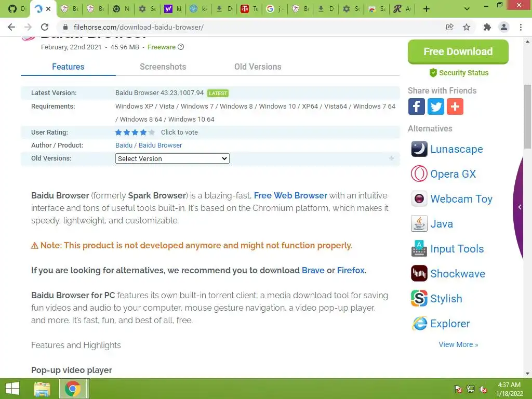Viewport: 532px width, 399px height.
Task: Open the Free Web Browser link
Action: click(x=290, y=195)
